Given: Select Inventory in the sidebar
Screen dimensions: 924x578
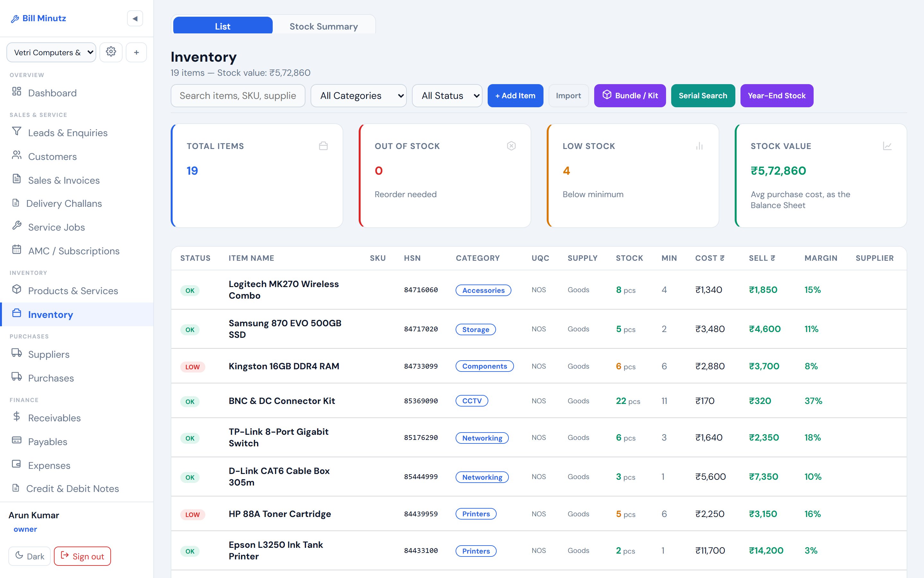Looking at the screenshot, I should point(77,314).
